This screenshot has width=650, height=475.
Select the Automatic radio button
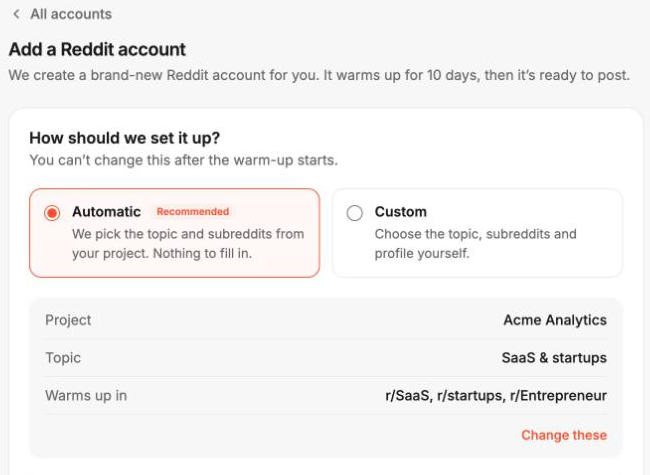coord(52,213)
